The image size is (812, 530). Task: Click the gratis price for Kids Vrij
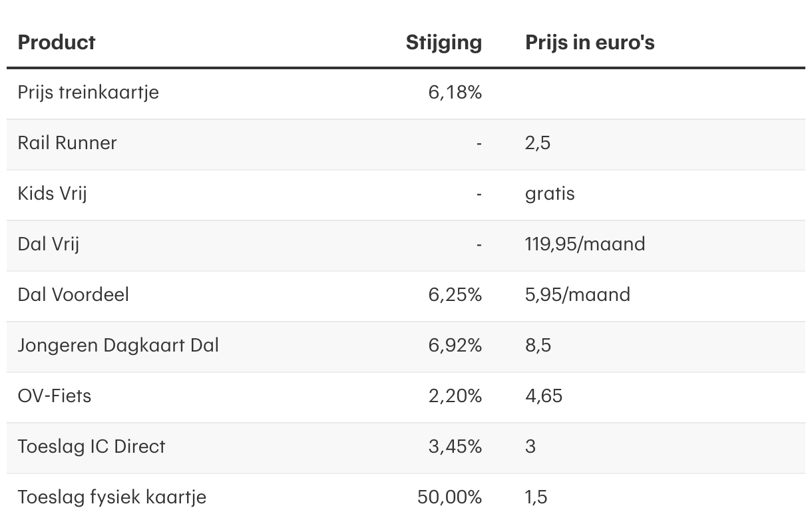tap(550, 194)
